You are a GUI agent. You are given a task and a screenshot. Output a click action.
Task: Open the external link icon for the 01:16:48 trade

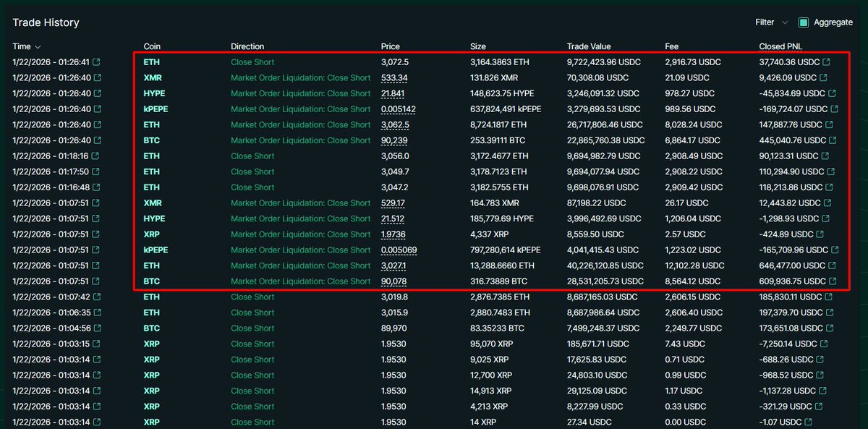point(98,187)
